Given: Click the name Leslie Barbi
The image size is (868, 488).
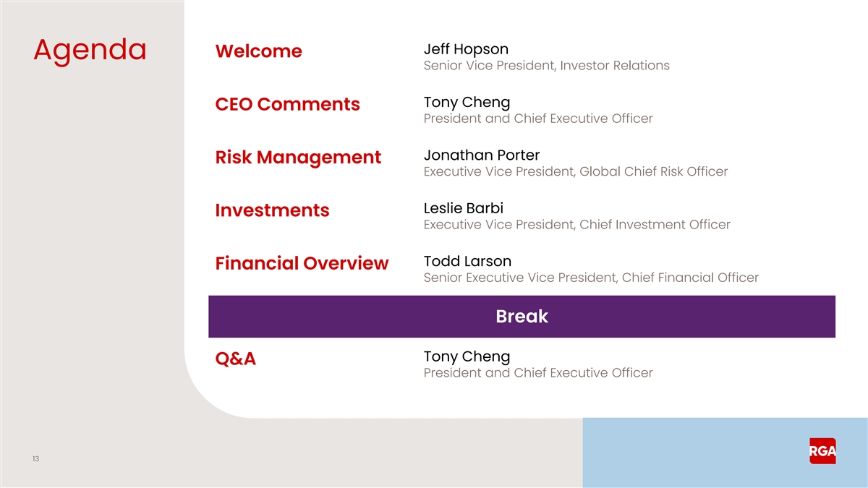Looking at the screenshot, I should click(x=463, y=208).
